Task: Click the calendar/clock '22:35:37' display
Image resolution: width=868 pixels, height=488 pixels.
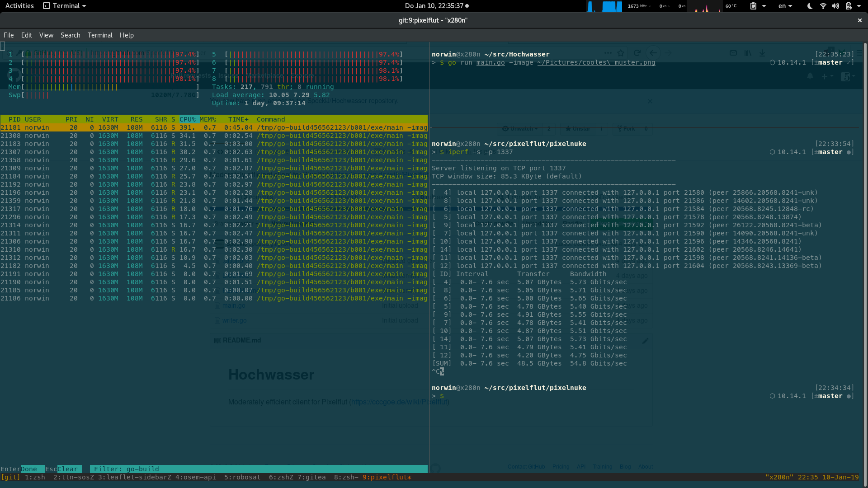Action: pos(434,5)
